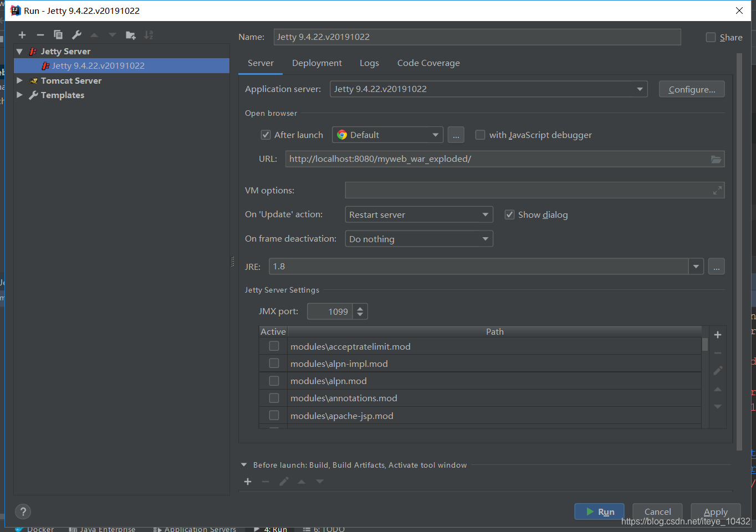756x532 pixels.
Task: Browse for browsers with ellipsis button
Action: click(456, 135)
